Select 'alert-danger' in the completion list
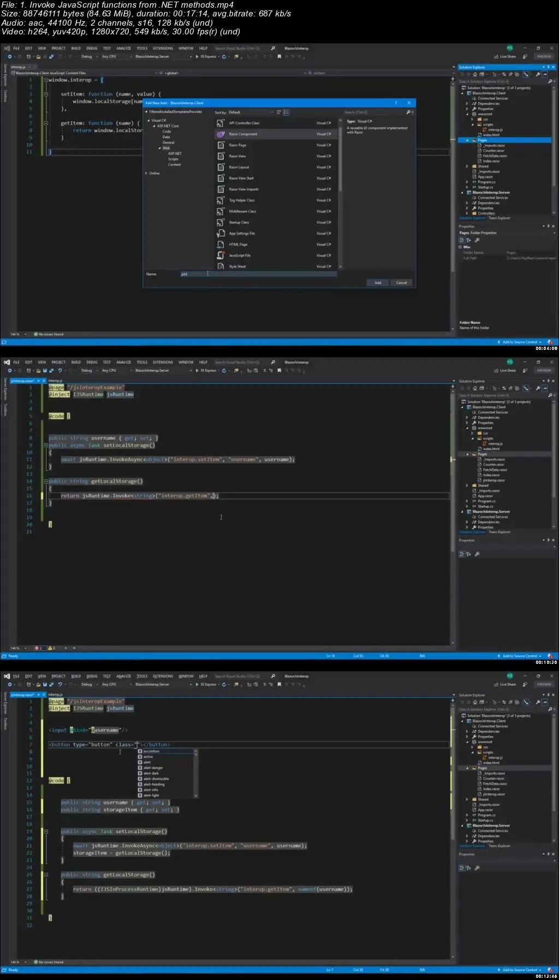 [166, 768]
